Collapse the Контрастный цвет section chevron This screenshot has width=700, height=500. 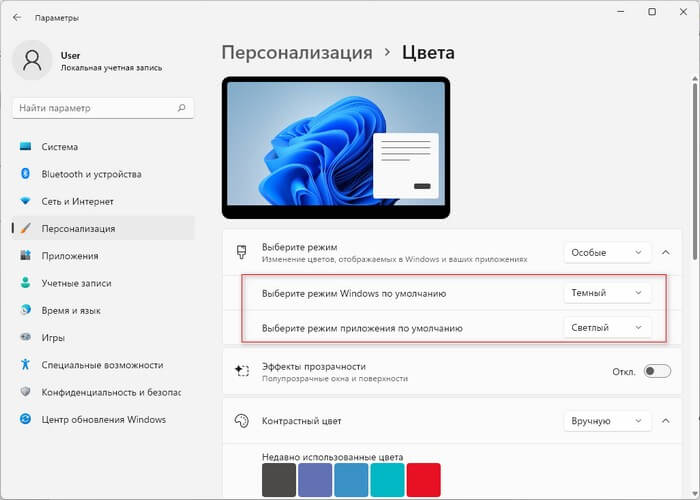(666, 421)
